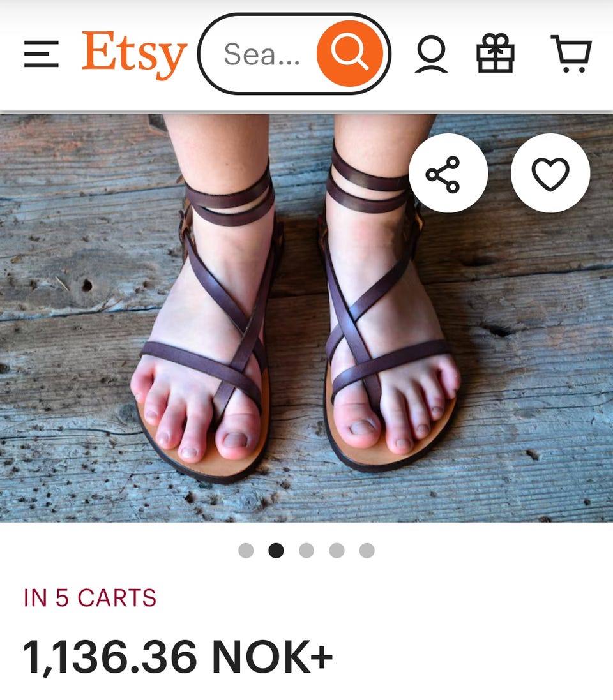Select the active second carousel dot

pos(276,550)
